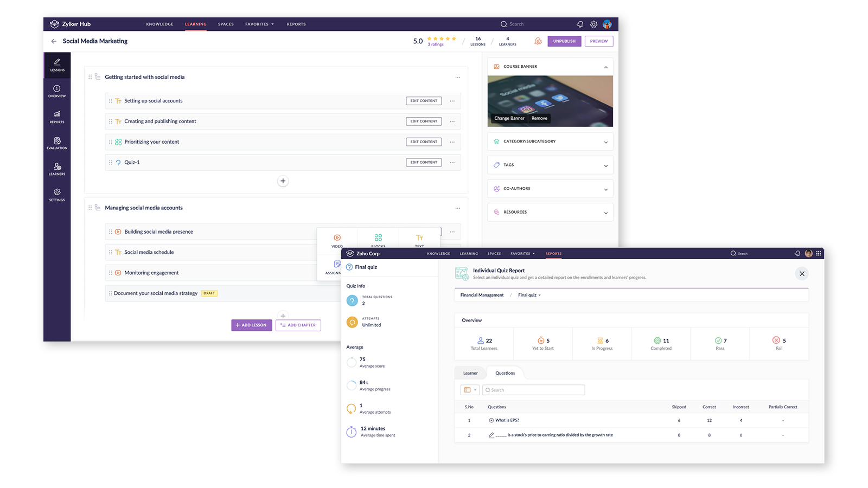
Task: Open the Lessons panel in the sidebar
Action: [57, 65]
